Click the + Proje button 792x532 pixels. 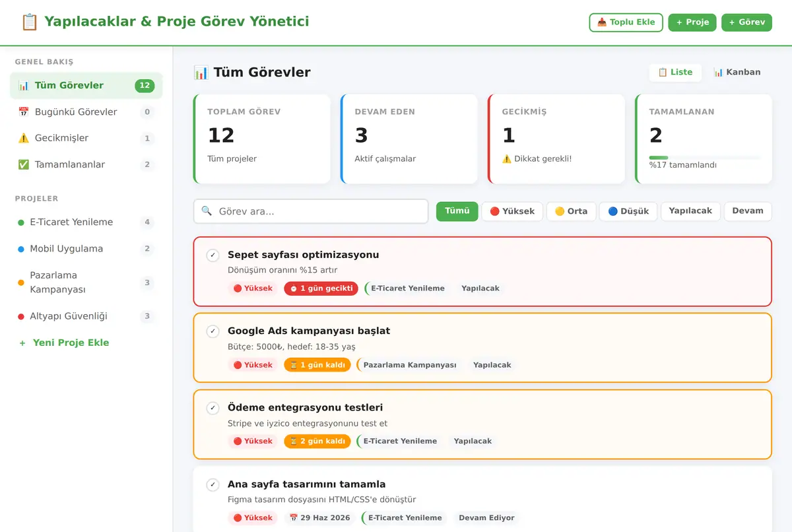tap(692, 22)
